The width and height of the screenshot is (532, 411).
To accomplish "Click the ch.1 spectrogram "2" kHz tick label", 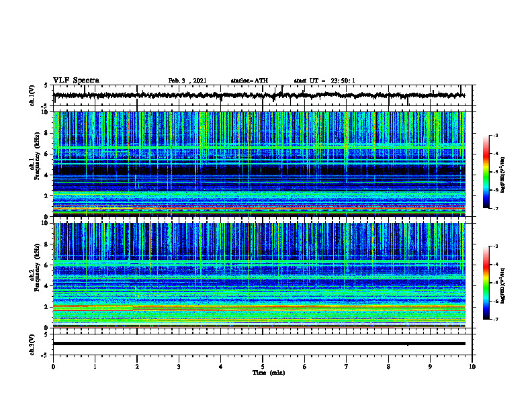I will (x=48, y=196).
